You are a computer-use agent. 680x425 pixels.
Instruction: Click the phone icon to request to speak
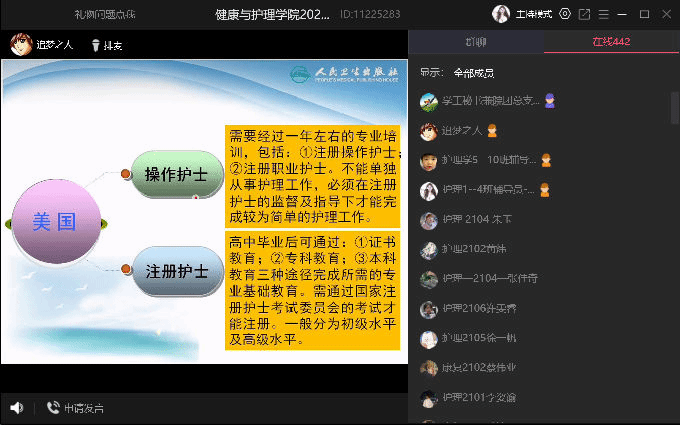point(53,408)
